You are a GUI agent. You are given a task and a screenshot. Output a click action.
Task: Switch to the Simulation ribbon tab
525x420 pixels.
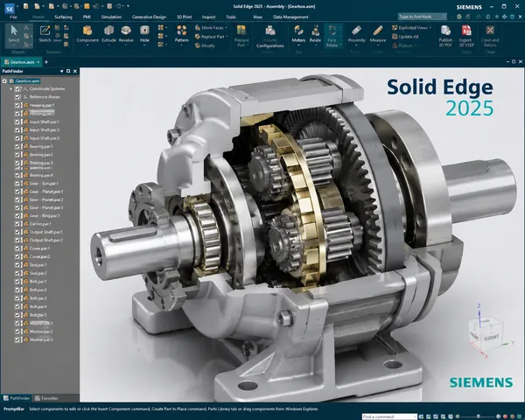click(x=111, y=17)
